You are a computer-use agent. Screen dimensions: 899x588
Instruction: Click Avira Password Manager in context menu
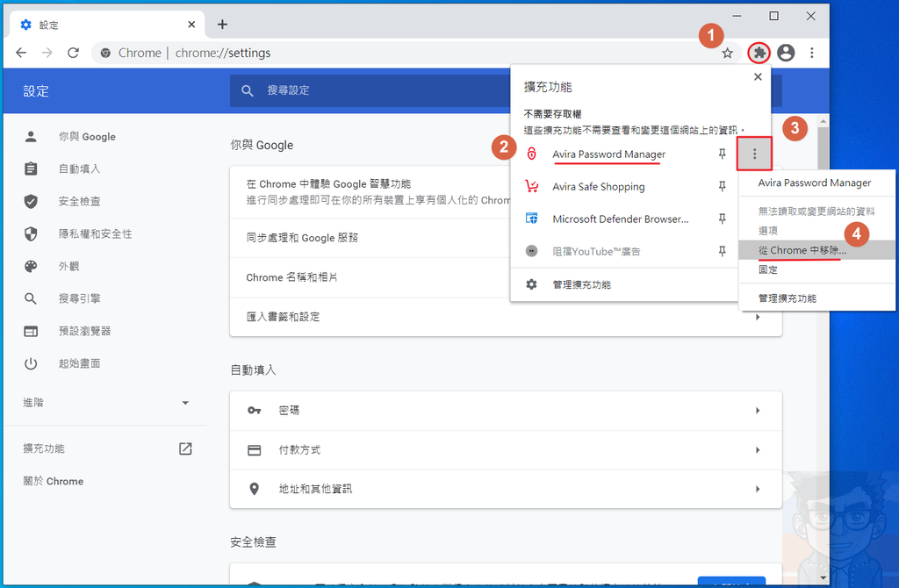(x=814, y=183)
